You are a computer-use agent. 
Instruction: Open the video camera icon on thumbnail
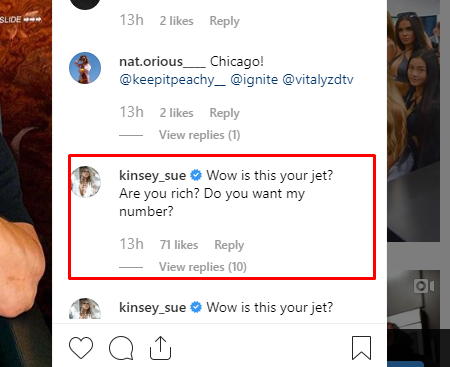424,286
